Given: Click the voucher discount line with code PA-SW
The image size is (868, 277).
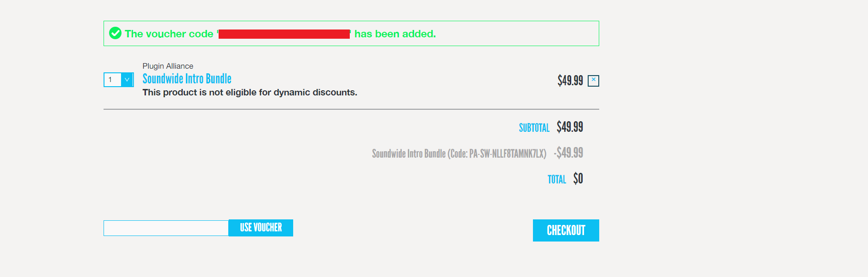Looking at the screenshot, I should pyautogui.click(x=459, y=153).
